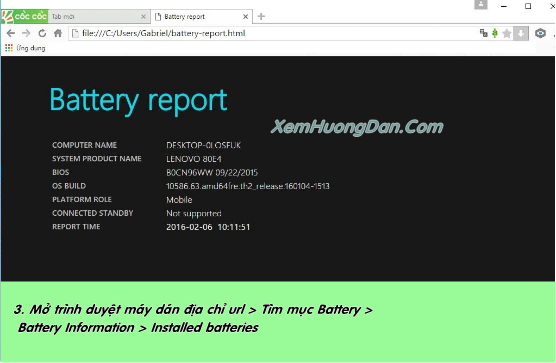Click the PLATFORM ROLE label
This screenshot has width=556, height=363.
pos(82,199)
